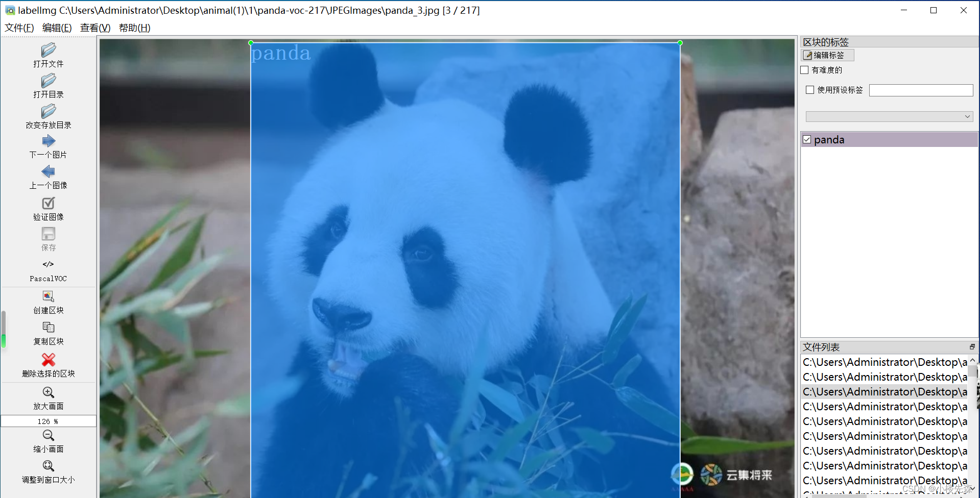Verify image using 验证图像 icon
Image resolution: width=980 pixels, height=498 pixels.
(49, 203)
